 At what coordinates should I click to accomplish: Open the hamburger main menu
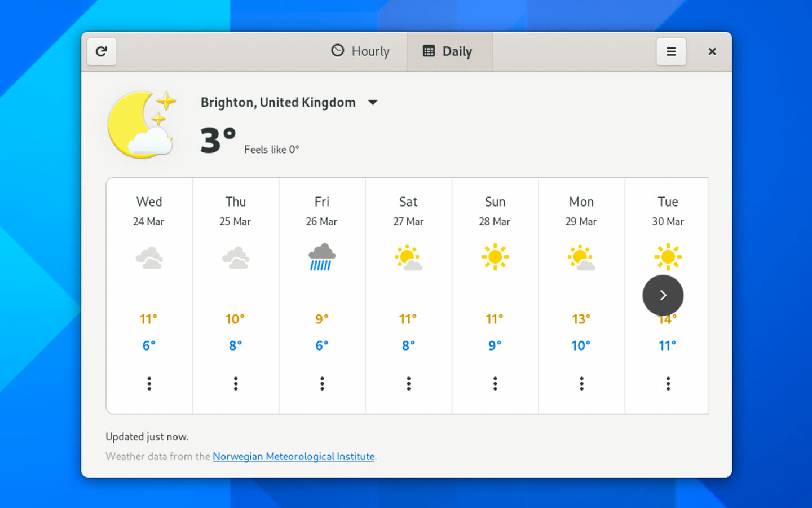pos(671,51)
